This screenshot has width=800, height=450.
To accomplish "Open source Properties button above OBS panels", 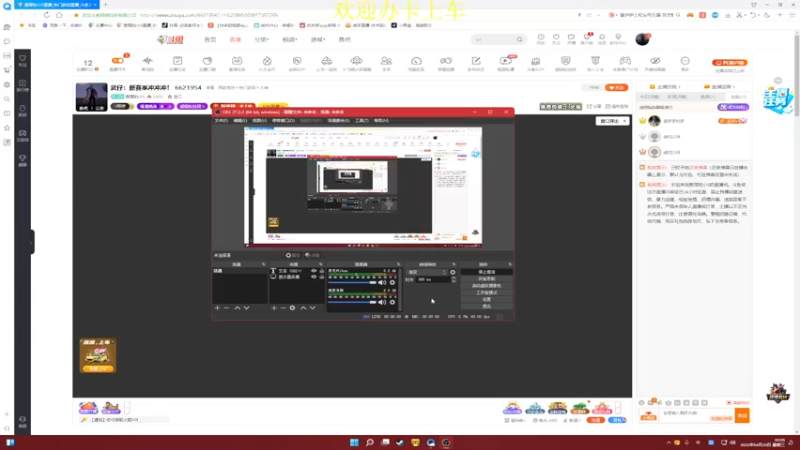I will point(293,255).
